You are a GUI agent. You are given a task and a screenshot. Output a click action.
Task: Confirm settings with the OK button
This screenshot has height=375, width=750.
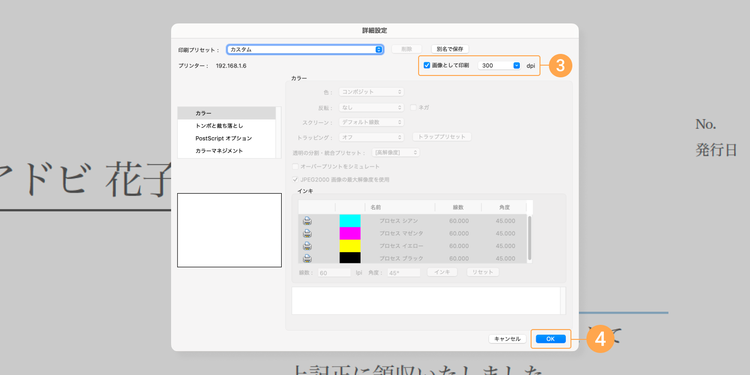tap(551, 339)
